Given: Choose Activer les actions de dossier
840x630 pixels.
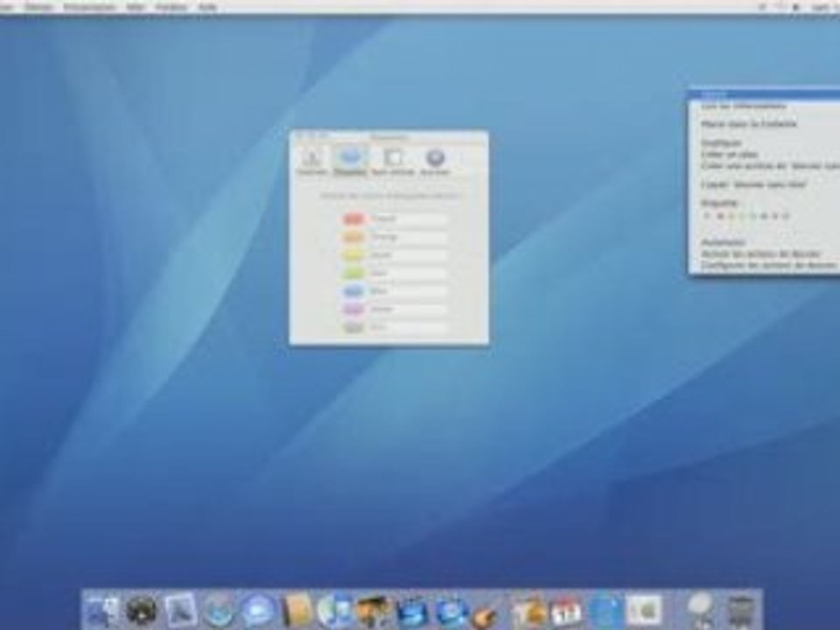Looking at the screenshot, I should click(x=765, y=254).
